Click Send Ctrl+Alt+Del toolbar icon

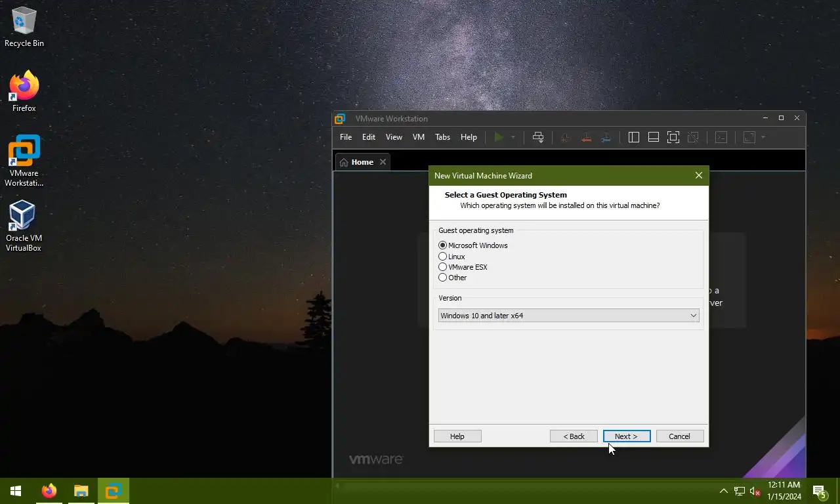pos(538,137)
